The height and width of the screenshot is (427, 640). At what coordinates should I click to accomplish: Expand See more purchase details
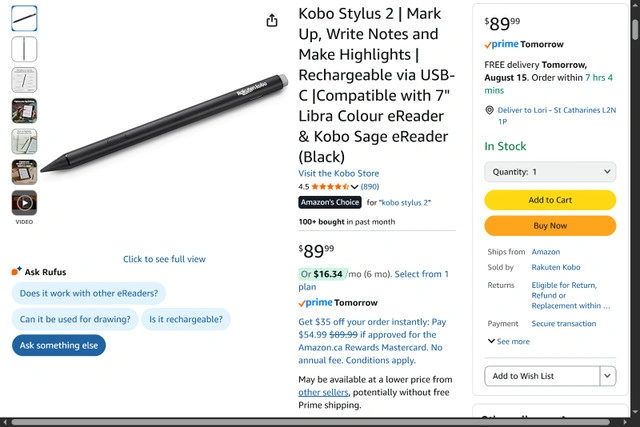click(509, 342)
